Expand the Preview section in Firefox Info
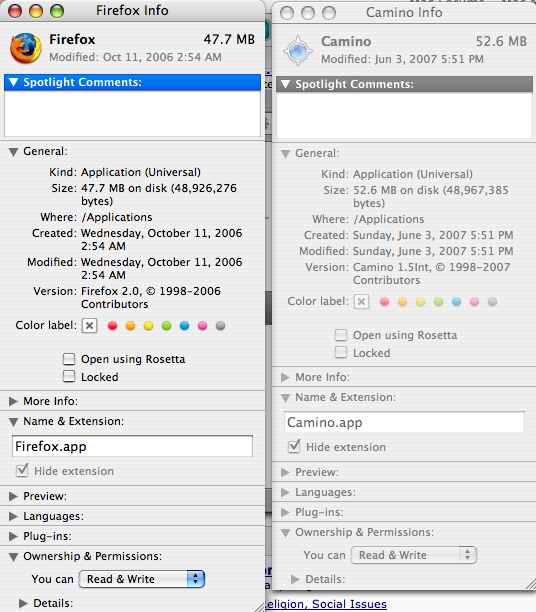The height and width of the screenshot is (612, 536). (x=14, y=496)
